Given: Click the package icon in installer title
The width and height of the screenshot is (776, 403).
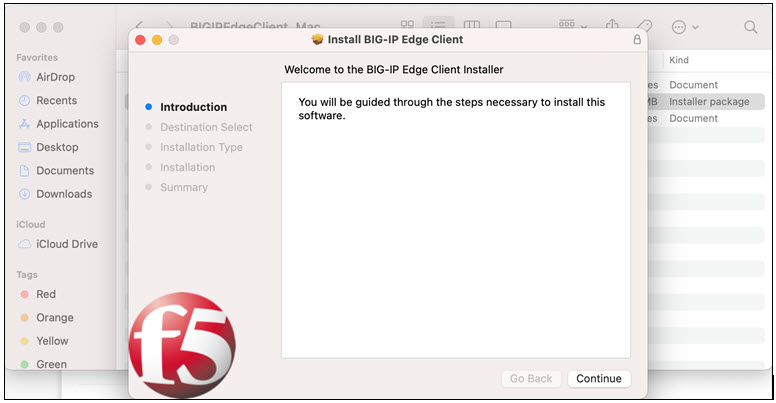Looking at the screenshot, I should coord(318,40).
